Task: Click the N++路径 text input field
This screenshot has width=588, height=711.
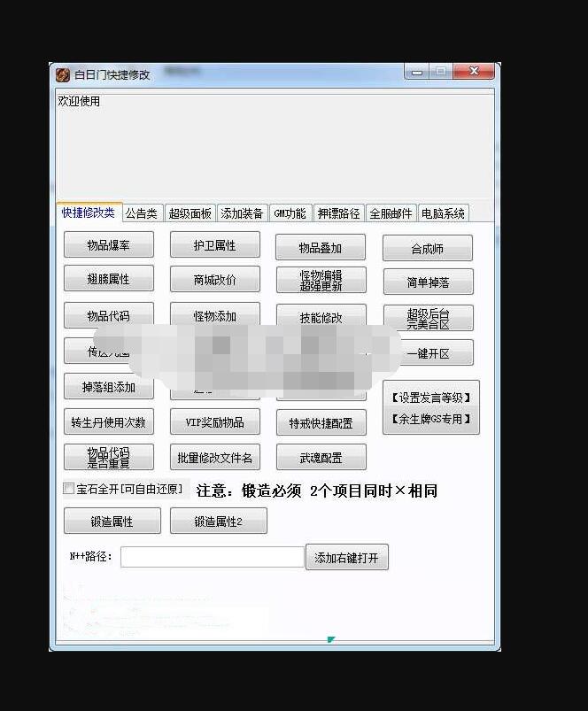Action: point(213,557)
